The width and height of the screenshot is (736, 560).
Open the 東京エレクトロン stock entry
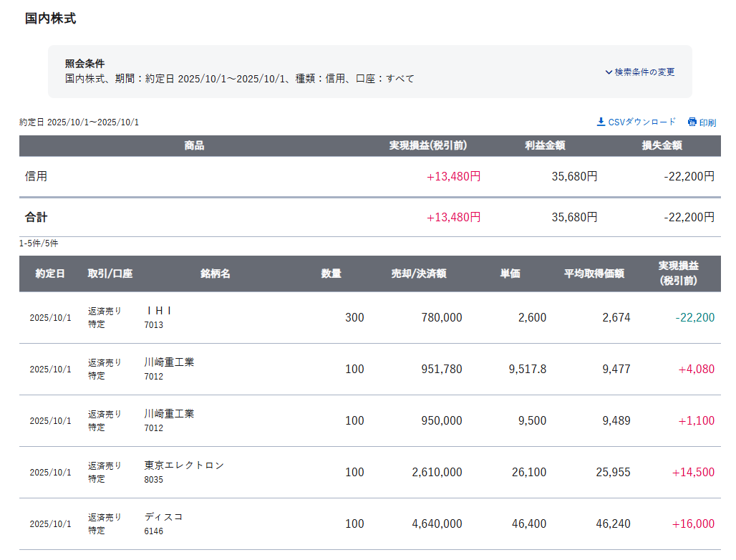pos(184,465)
